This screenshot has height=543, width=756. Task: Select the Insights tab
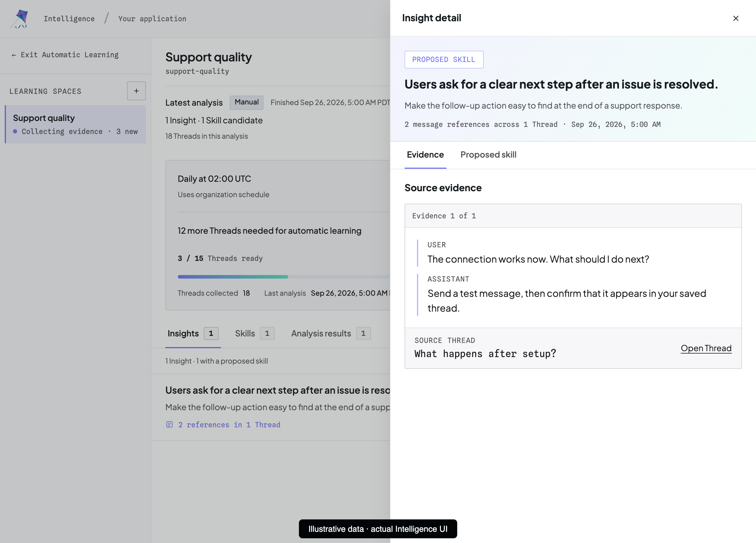point(193,333)
